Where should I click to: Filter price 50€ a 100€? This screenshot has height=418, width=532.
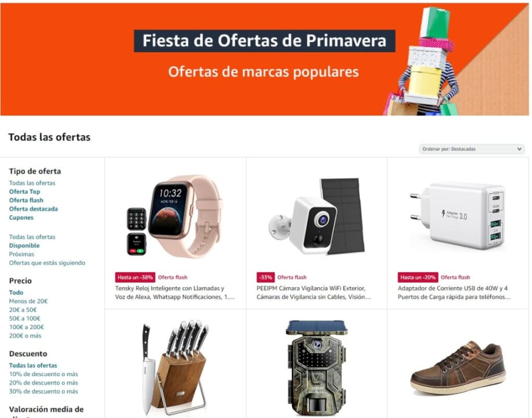pos(24,319)
